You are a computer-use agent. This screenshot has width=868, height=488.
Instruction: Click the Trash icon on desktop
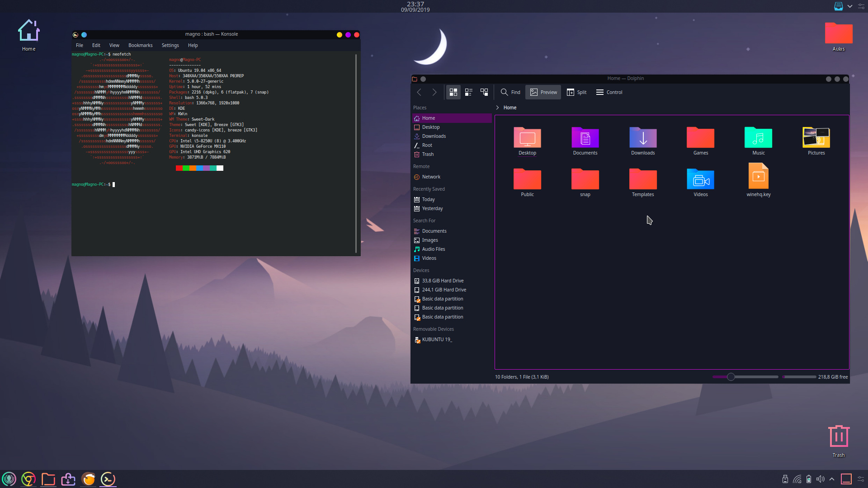click(x=838, y=436)
